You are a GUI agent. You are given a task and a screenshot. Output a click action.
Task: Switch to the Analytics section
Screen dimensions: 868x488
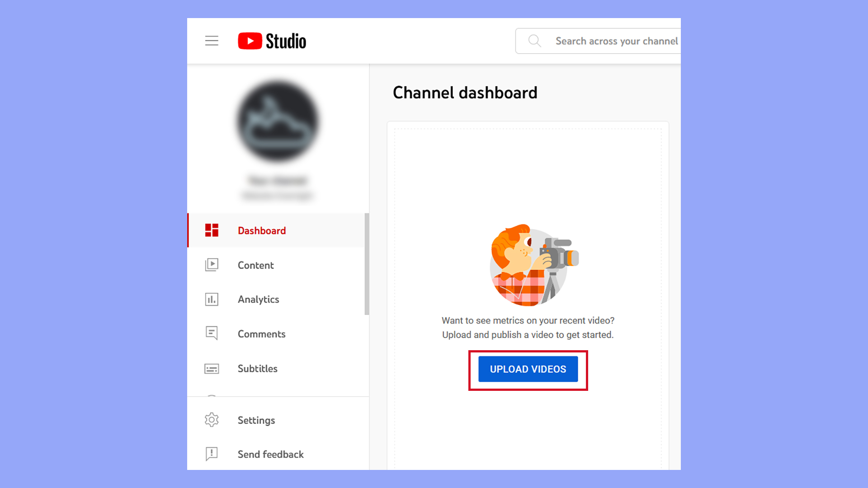click(258, 299)
